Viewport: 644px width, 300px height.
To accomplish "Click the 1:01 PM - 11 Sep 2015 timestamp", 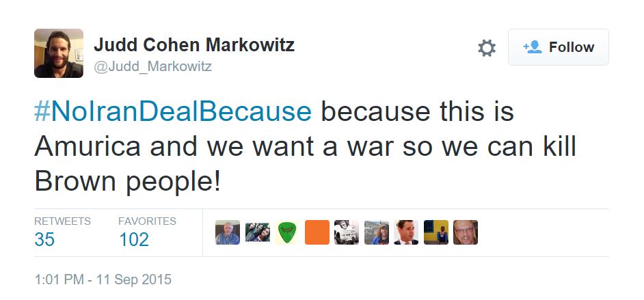I will click(103, 279).
